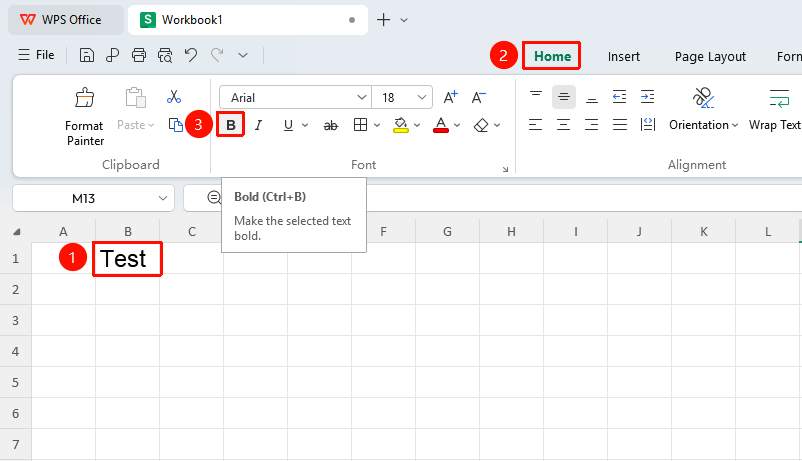This screenshot has width=802, height=461.
Task: Toggle Strikethrough formatting
Action: tap(331, 125)
